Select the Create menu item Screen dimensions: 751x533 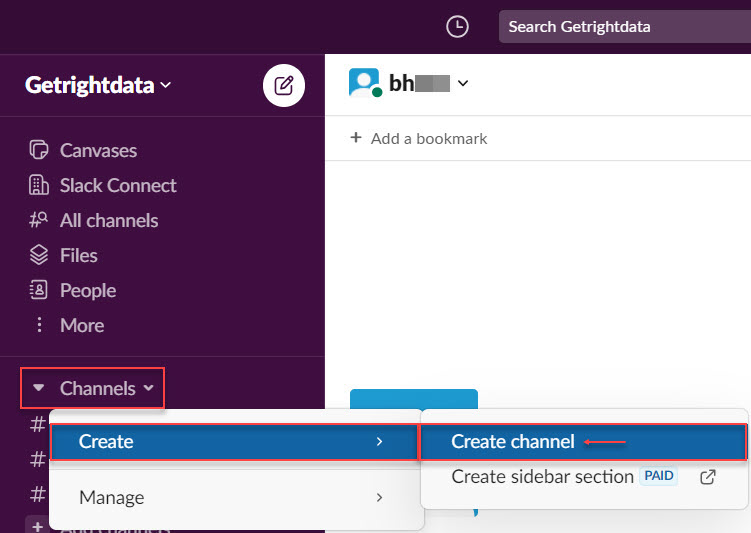tap(235, 442)
